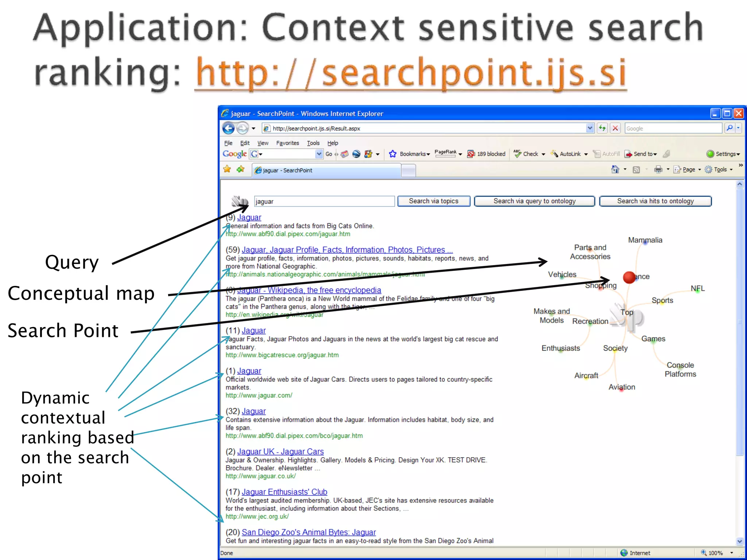
Task: Click the red search point ball
Action: pyautogui.click(x=629, y=277)
